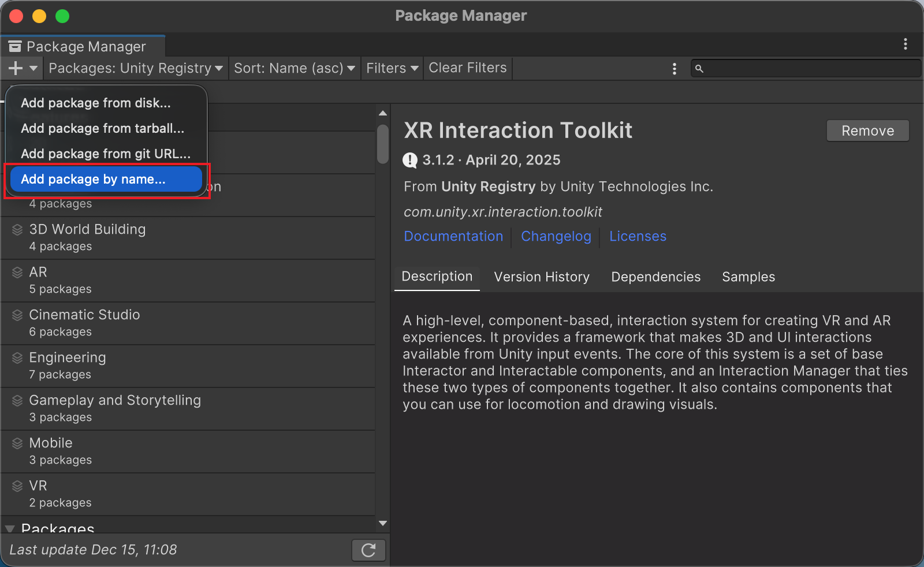This screenshot has width=924, height=567.
Task: Collapse the Packages section triangle
Action: tap(10, 528)
